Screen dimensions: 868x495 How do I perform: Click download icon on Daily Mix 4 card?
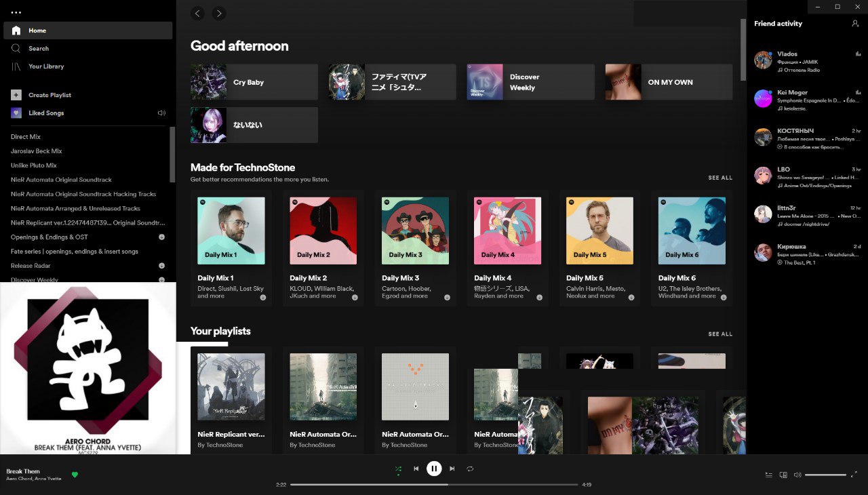pos(539,297)
